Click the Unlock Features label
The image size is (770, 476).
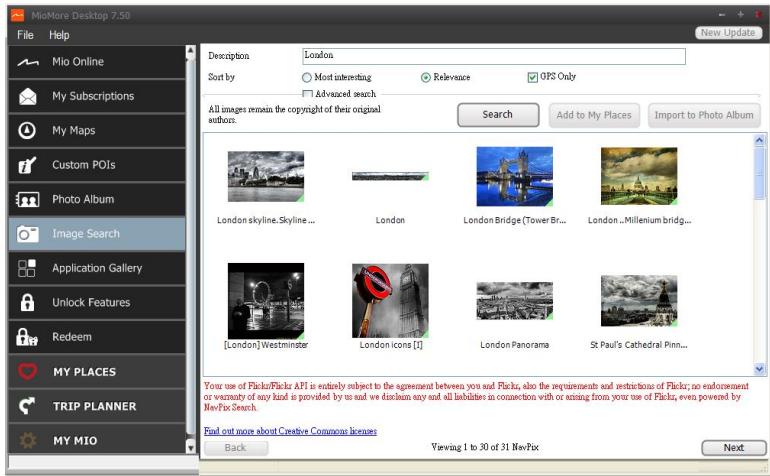click(91, 303)
